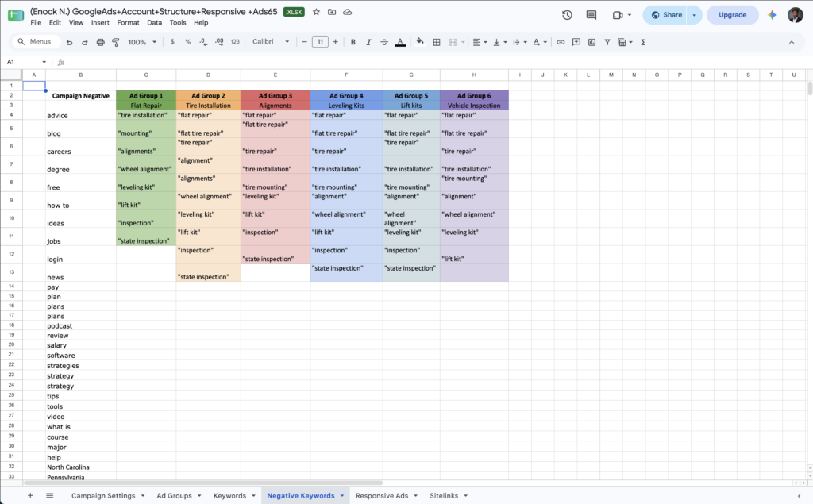Expand the Share options dropdown arrow
This screenshot has height=504, width=813.
tap(694, 15)
